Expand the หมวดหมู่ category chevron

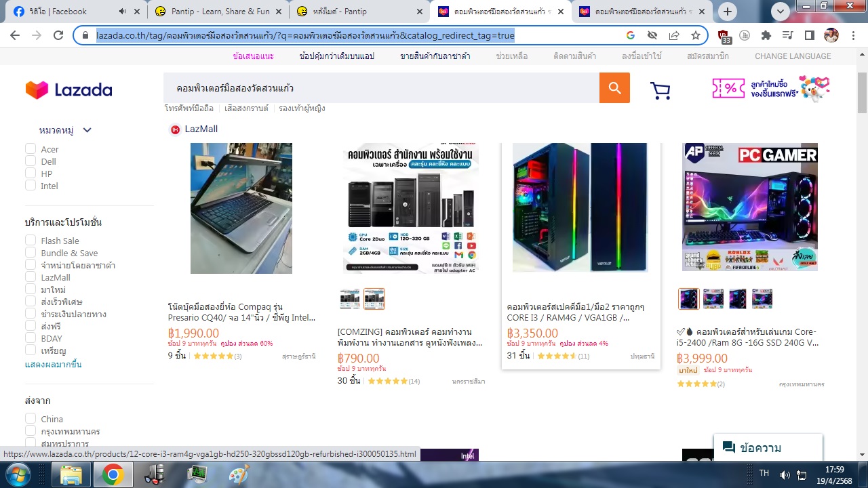(x=87, y=130)
